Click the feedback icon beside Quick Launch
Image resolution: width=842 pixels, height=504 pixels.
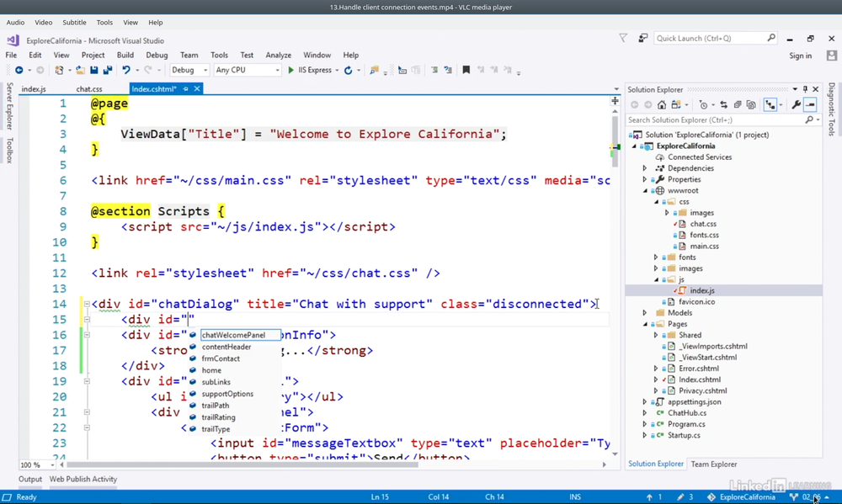point(642,38)
